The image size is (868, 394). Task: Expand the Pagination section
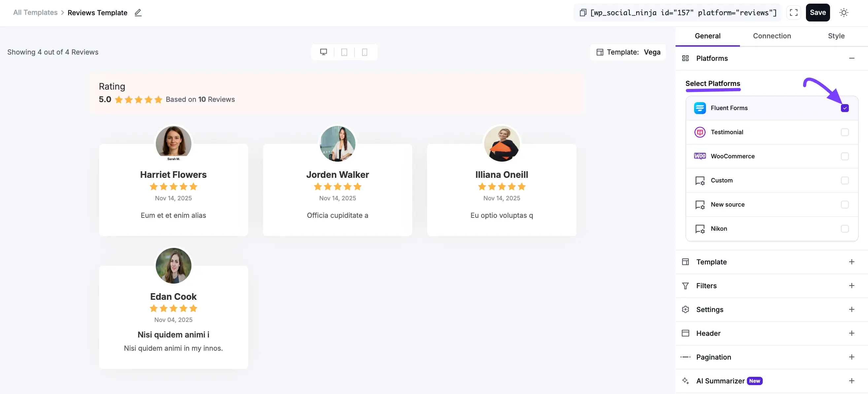pyautogui.click(x=852, y=357)
